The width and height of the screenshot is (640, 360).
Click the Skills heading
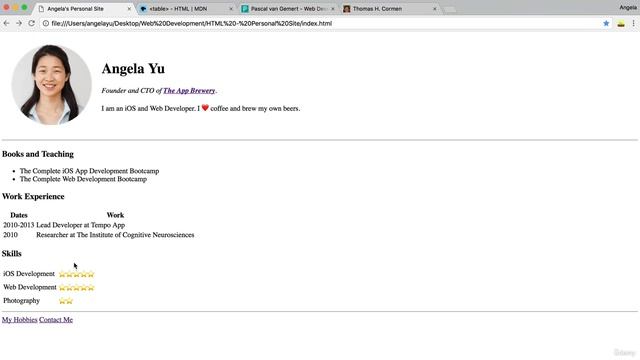click(x=12, y=253)
